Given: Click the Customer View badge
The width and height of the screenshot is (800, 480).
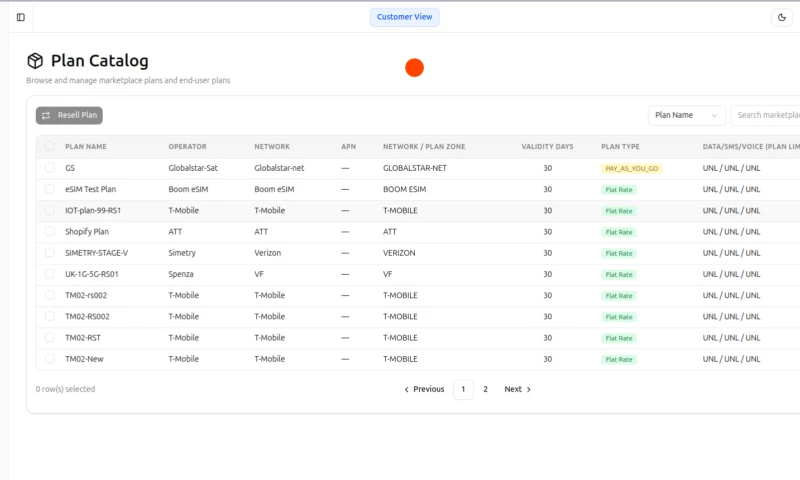Looking at the screenshot, I should [x=404, y=17].
